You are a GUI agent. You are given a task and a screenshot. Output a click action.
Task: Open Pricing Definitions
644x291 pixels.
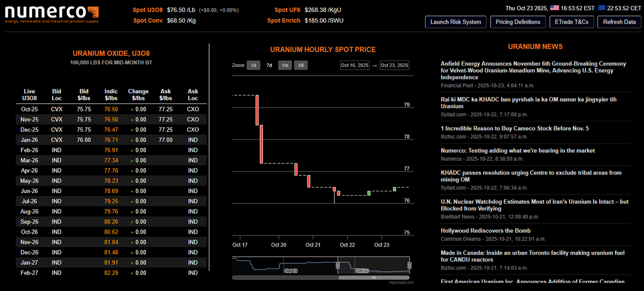pyautogui.click(x=518, y=22)
